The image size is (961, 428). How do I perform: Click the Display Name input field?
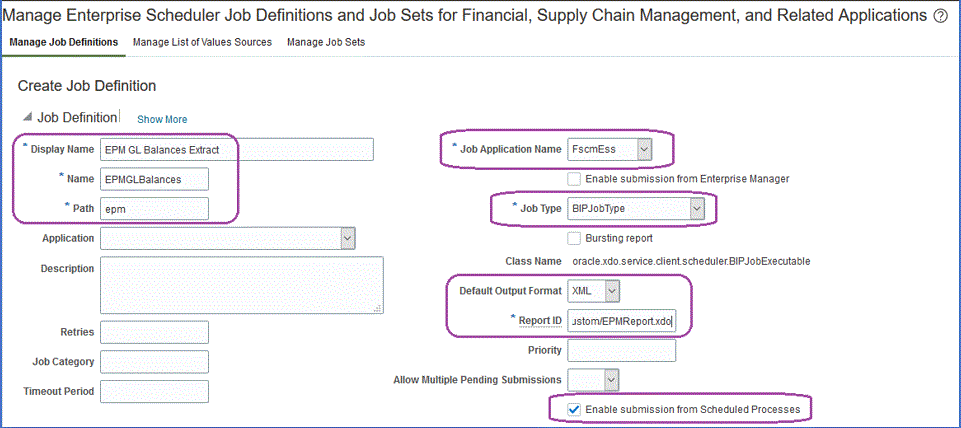click(237, 150)
